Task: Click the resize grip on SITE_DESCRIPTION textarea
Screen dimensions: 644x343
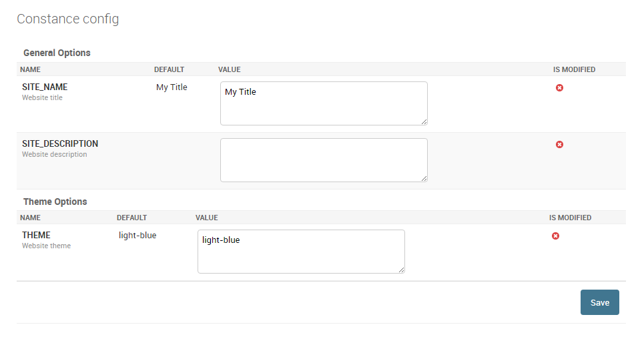Action: (424, 178)
